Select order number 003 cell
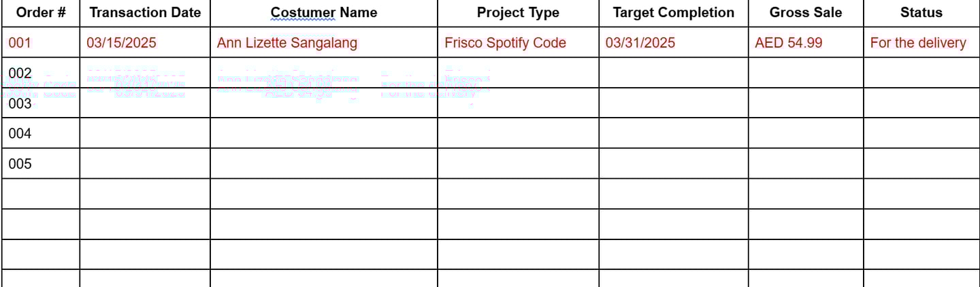The image size is (980, 287). (41, 103)
